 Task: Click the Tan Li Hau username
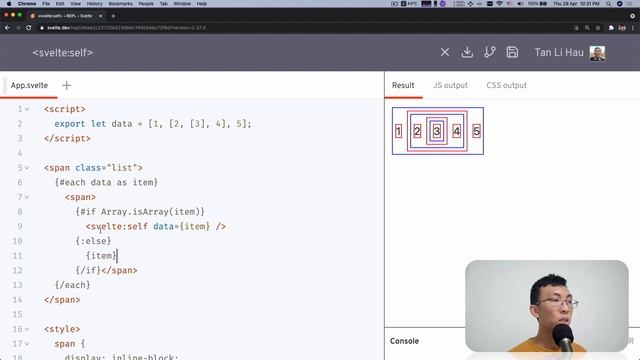tap(559, 53)
